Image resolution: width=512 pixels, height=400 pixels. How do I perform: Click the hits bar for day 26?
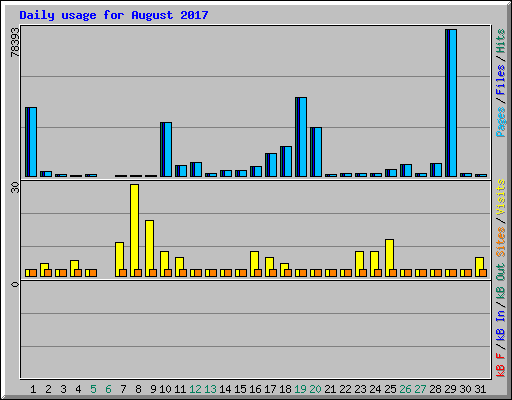(x=406, y=170)
